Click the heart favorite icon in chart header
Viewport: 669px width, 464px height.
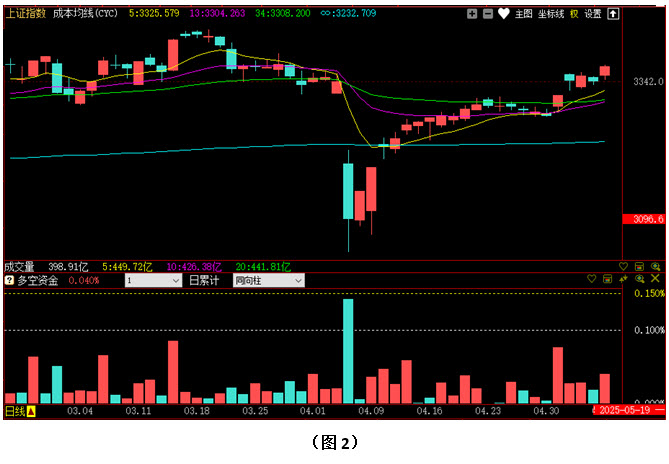pos(504,14)
